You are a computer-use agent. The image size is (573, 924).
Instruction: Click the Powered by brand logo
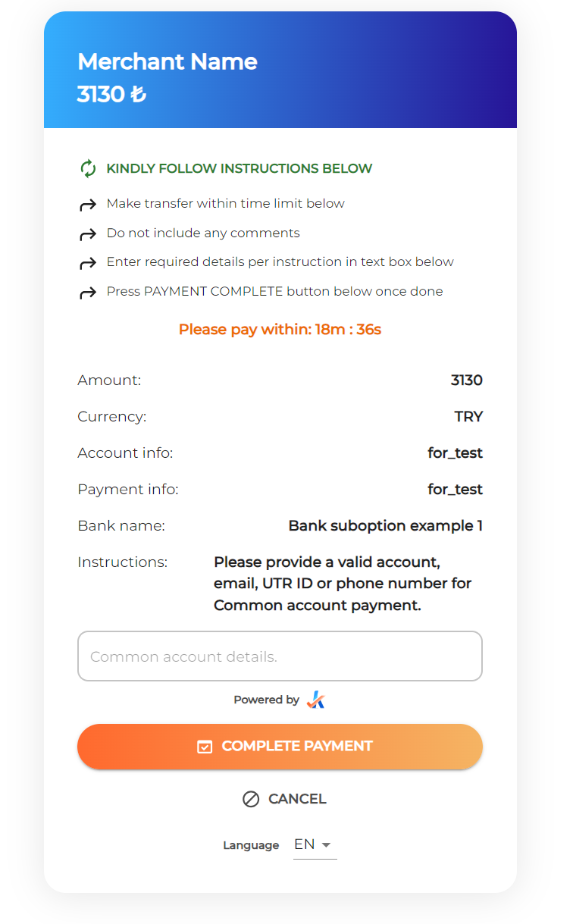pyautogui.click(x=315, y=700)
